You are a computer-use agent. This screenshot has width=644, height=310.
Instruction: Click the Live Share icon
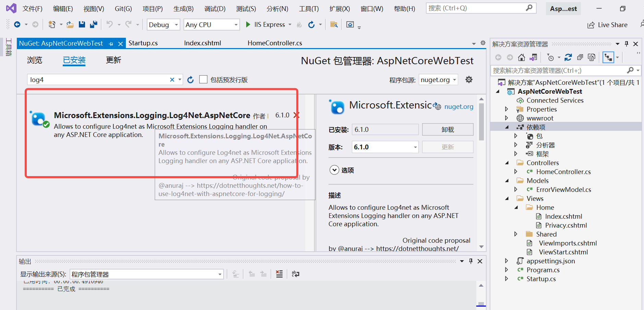coord(591,25)
